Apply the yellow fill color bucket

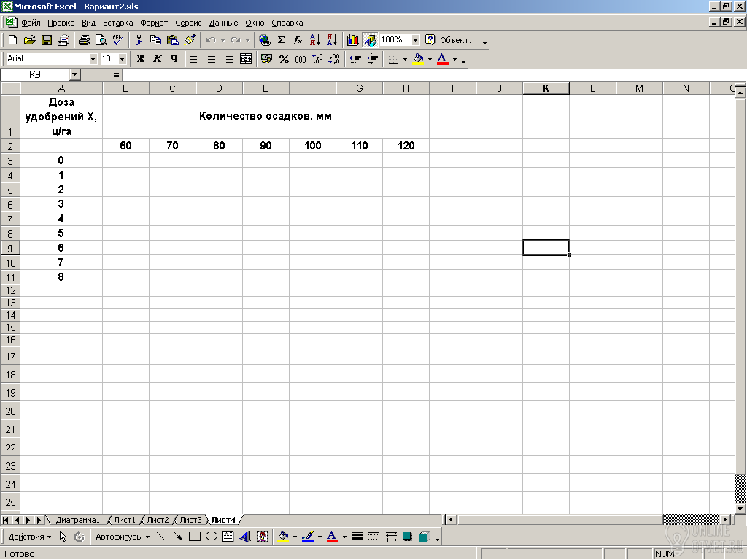[x=418, y=59]
